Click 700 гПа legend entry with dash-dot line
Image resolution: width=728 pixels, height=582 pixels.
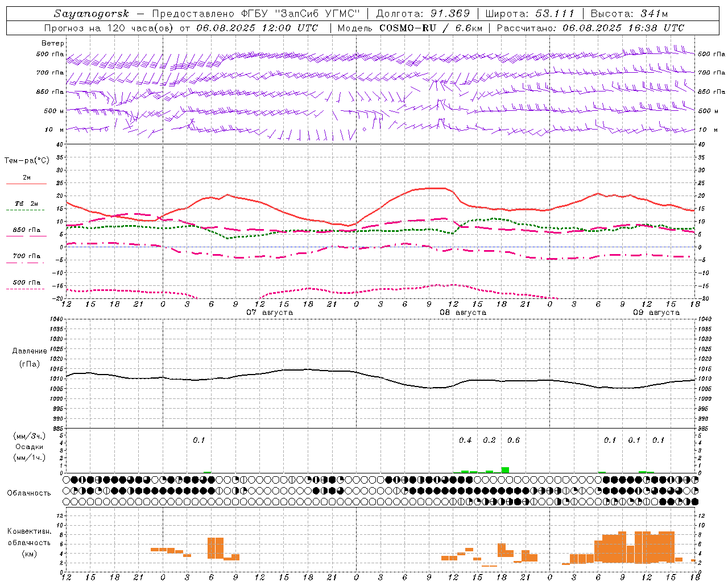(x=27, y=256)
